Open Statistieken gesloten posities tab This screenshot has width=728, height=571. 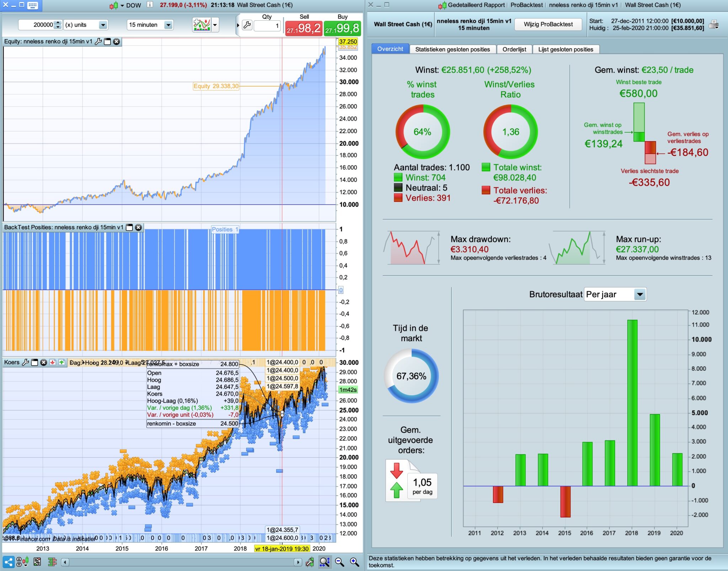(x=452, y=49)
